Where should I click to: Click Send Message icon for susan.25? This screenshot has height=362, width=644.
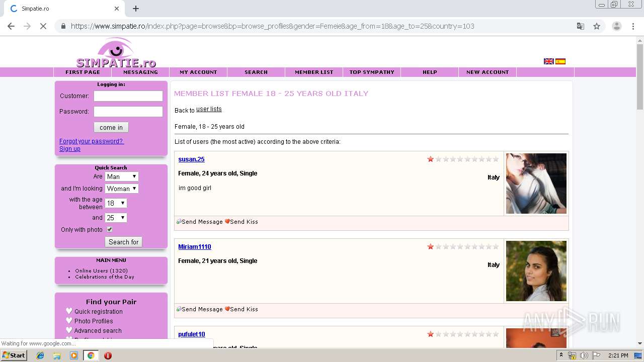pos(179,221)
